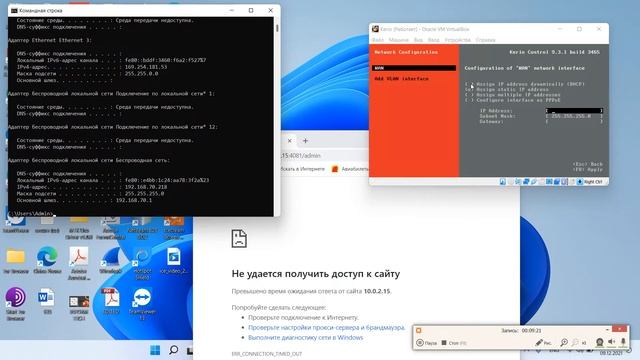
Task: Select the WAN interface in Kerio list
Action: coord(414,68)
